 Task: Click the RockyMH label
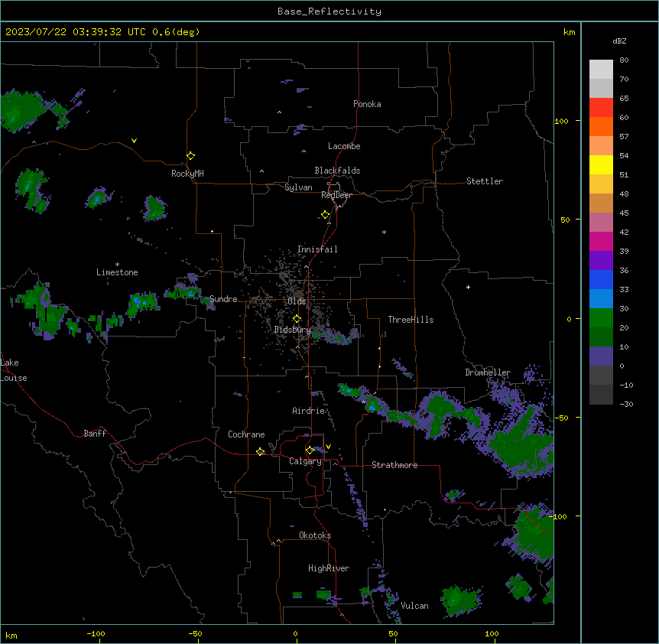tap(187, 174)
